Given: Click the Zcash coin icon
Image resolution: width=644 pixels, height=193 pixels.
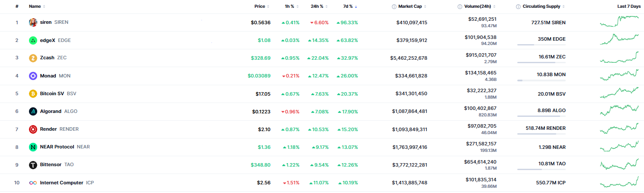Looking at the screenshot, I should (x=33, y=58).
